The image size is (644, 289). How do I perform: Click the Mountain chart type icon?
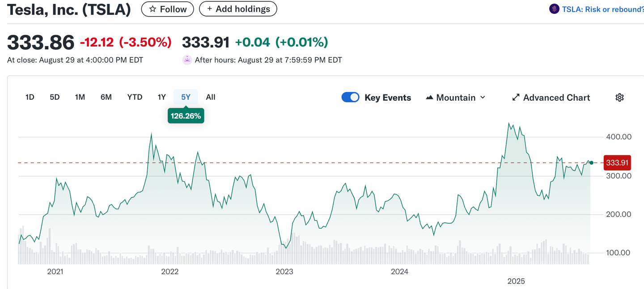[429, 98]
